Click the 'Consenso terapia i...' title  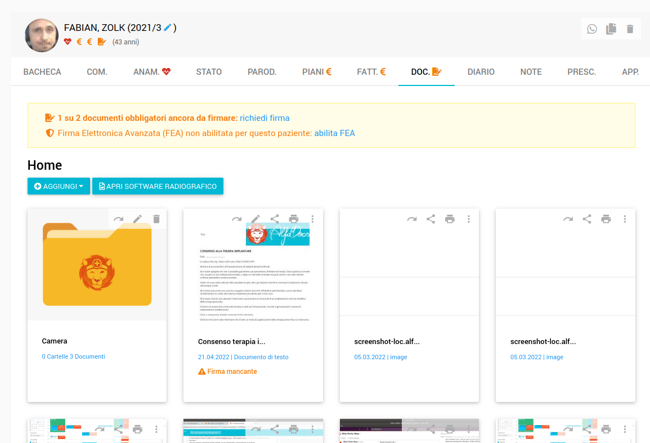pos(231,341)
